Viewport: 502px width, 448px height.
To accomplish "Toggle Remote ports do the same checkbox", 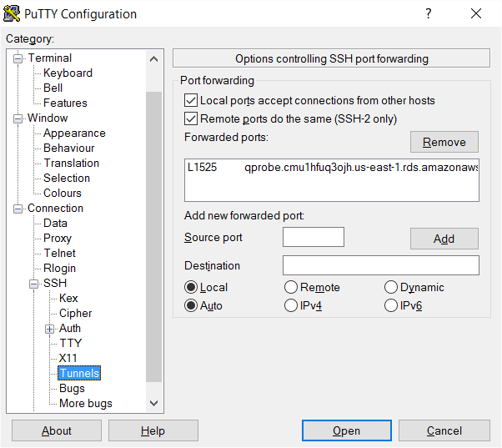I will point(191,118).
